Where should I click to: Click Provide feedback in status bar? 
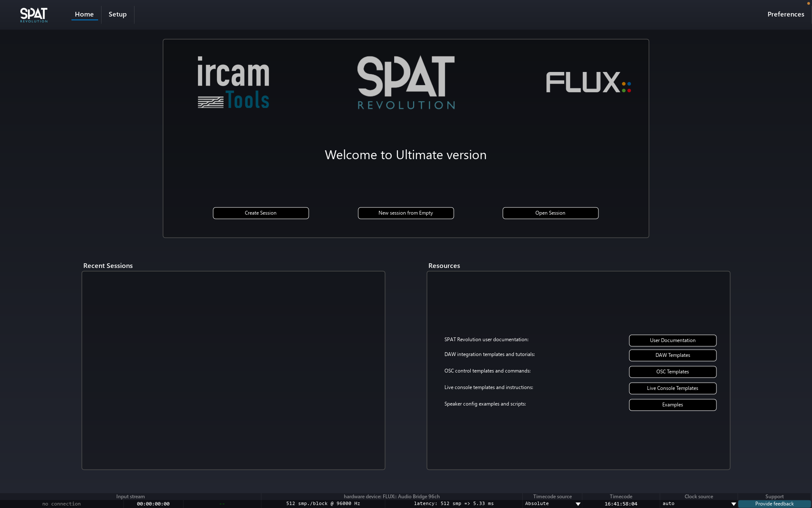[x=774, y=504]
